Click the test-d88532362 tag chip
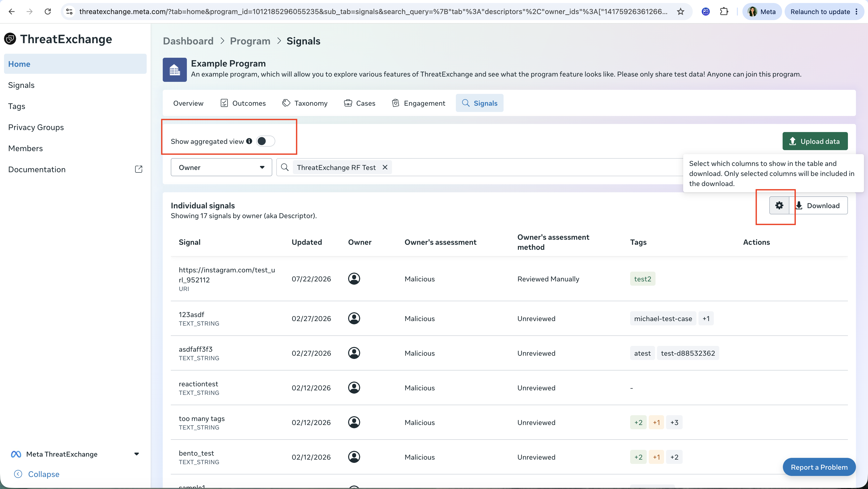The width and height of the screenshot is (868, 489). click(688, 353)
